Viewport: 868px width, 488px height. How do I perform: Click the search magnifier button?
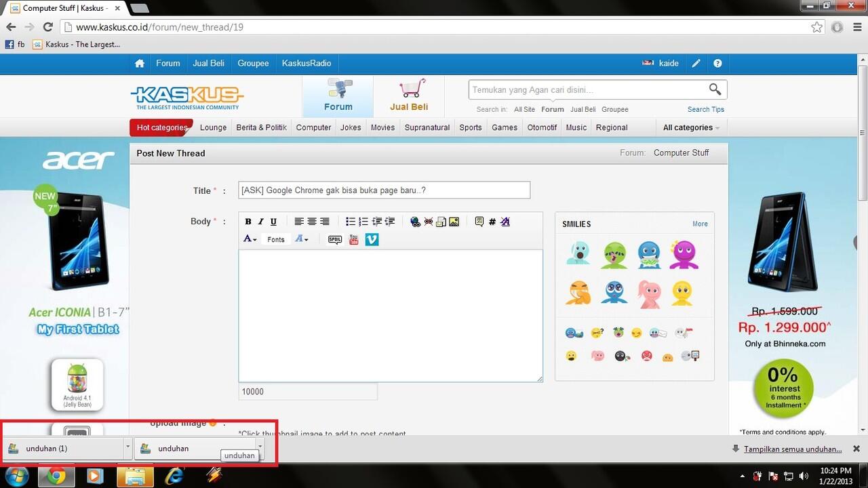pyautogui.click(x=715, y=89)
